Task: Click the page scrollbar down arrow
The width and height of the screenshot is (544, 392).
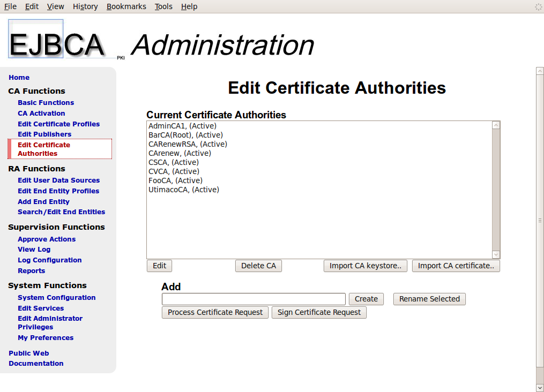Action: tap(540, 387)
